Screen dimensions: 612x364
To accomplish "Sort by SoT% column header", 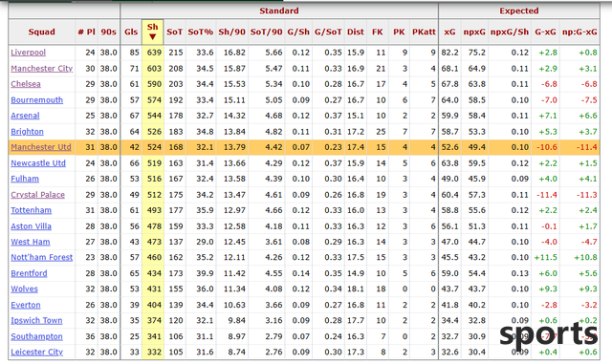I will click(x=201, y=32).
